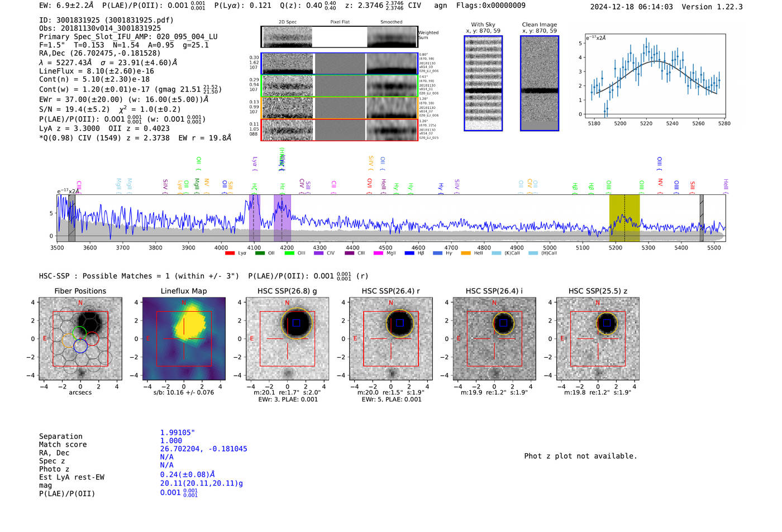Click the CIV purple legend swatch

pyautogui.click(x=319, y=253)
